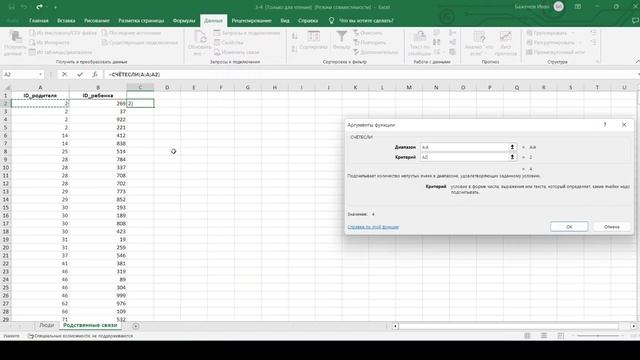The image size is (640, 360).
Task: Click into the Критерий input field
Action: [464, 157]
